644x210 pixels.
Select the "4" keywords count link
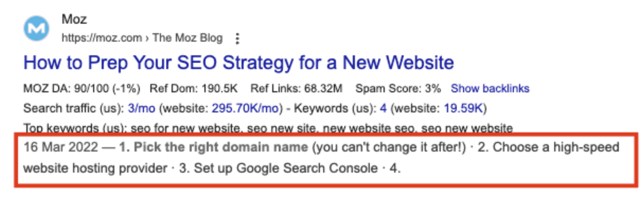point(383,108)
